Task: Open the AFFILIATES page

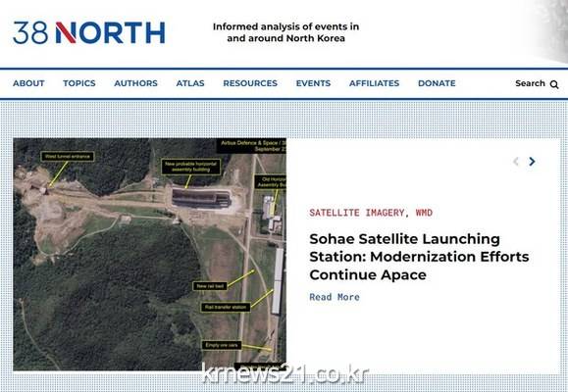Action: pos(374,83)
